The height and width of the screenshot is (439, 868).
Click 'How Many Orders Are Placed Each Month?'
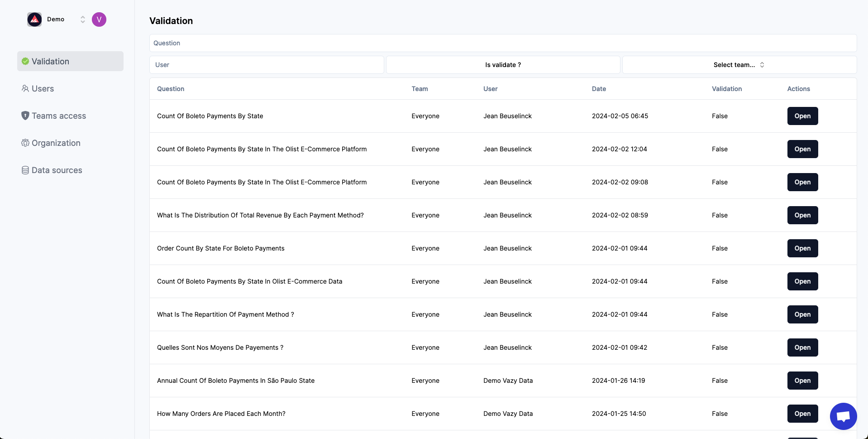click(221, 414)
